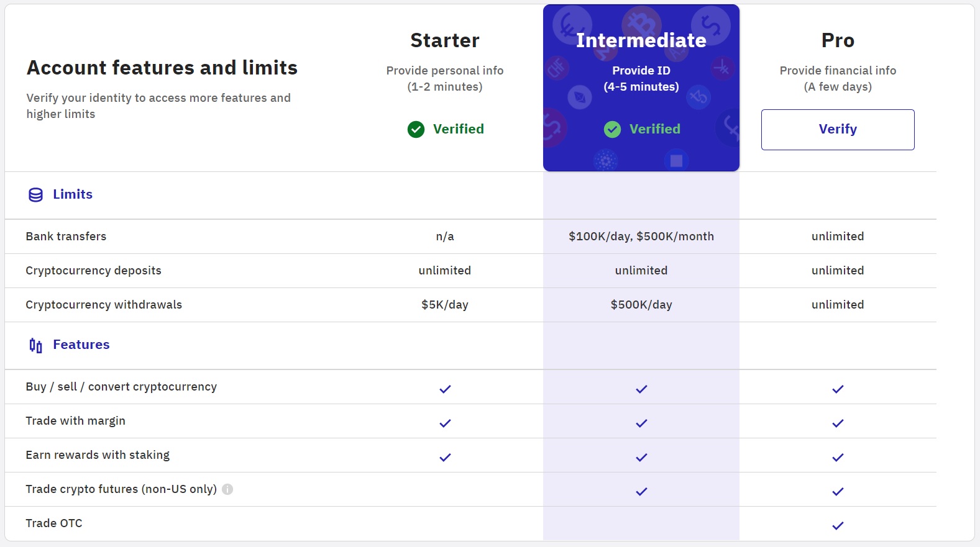Image resolution: width=980 pixels, height=547 pixels.
Task: Click Pro checkmark for Earn rewards with staking
Action: pos(838,458)
